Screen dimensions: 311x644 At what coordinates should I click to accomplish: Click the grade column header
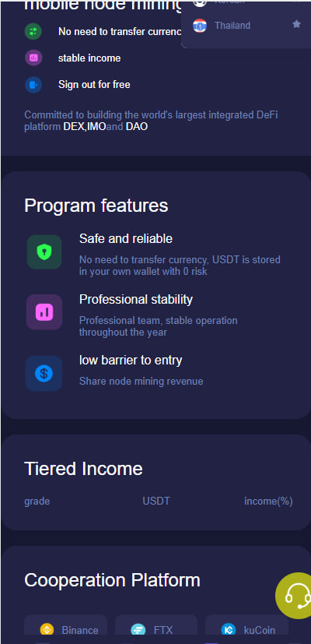coord(37,501)
